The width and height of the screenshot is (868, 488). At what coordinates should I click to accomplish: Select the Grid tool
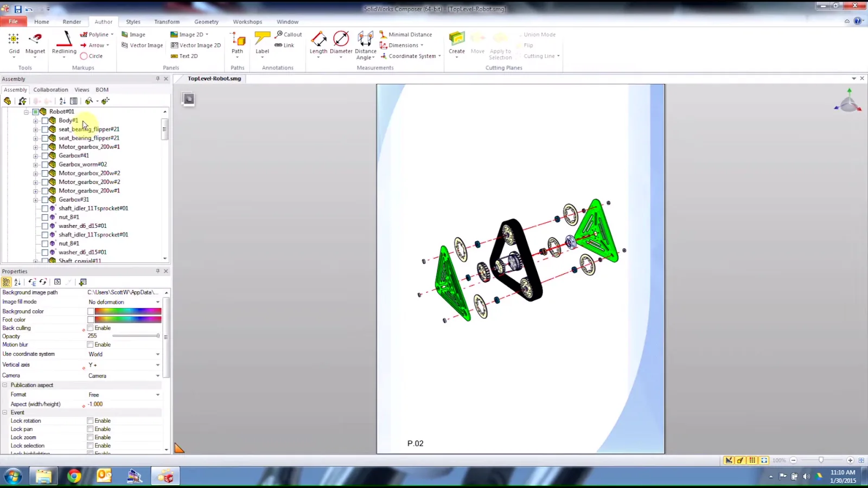point(14,44)
